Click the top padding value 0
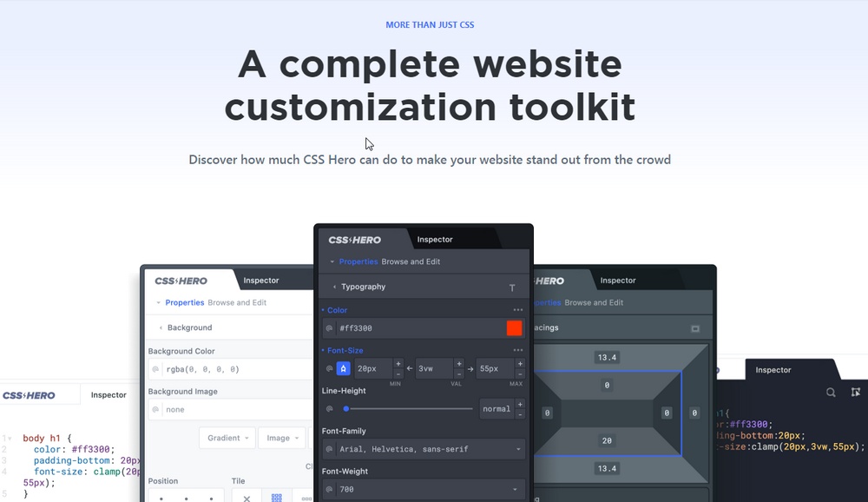 point(607,385)
